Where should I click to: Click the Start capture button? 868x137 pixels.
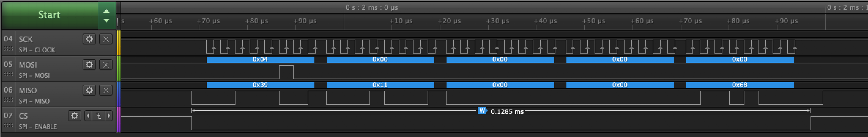pos(50,15)
